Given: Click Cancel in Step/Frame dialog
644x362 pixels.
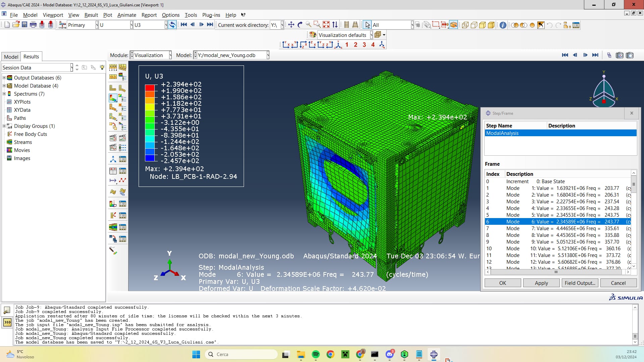Looking at the screenshot, I should click(x=618, y=283).
